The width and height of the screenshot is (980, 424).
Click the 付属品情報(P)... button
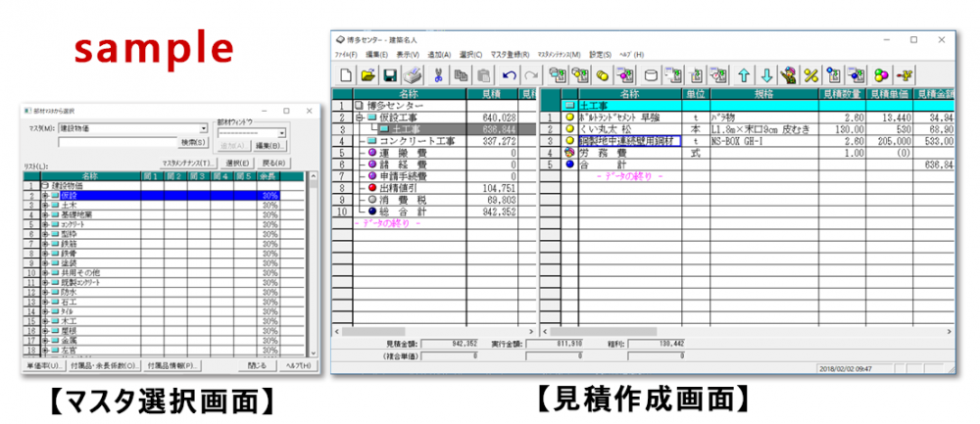coord(171,365)
